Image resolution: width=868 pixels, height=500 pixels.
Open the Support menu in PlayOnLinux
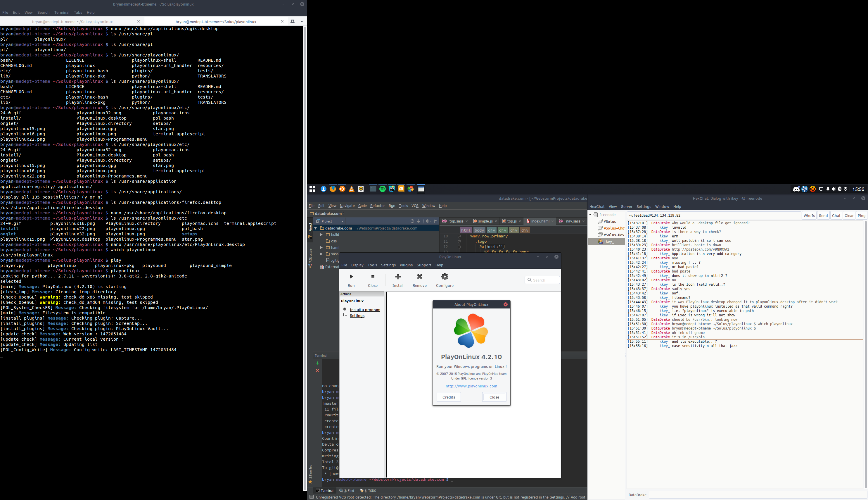pyautogui.click(x=424, y=265)
